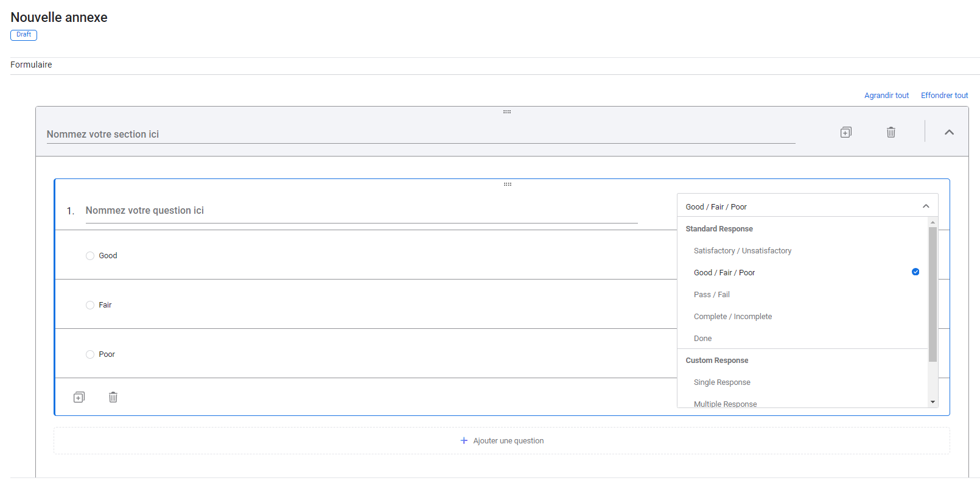Click the Agrandir tout link
This screenshot has height=486, width=980.
click(886, 96)
